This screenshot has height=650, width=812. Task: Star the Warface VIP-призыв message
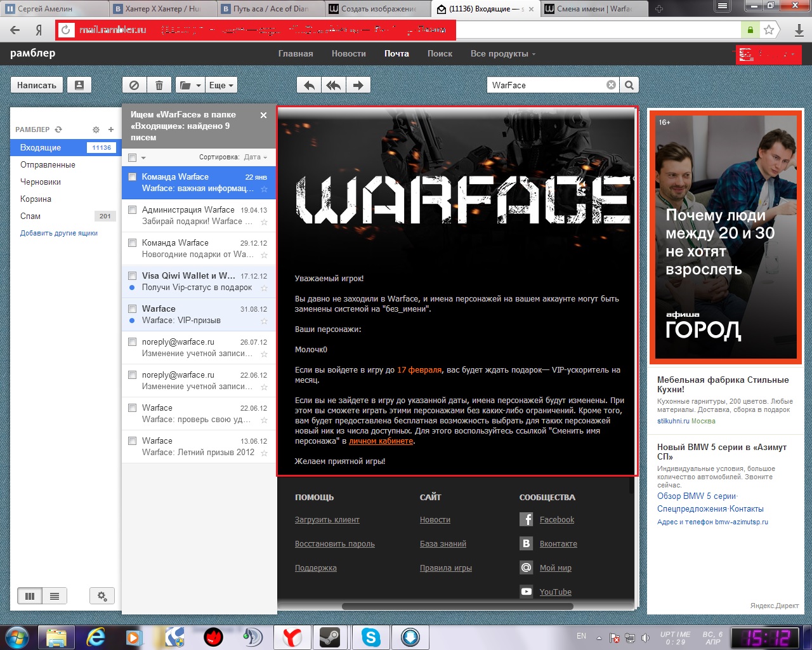point(264,321)
